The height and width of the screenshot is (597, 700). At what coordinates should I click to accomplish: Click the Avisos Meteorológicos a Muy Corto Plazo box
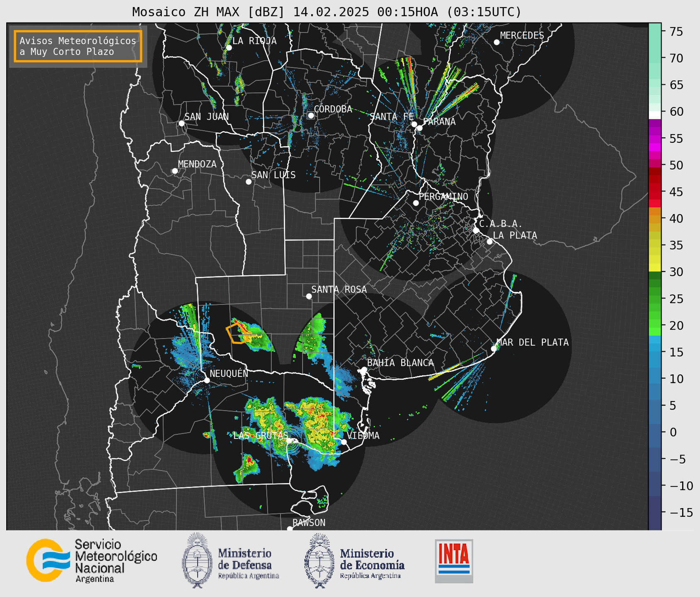(78, 46)
